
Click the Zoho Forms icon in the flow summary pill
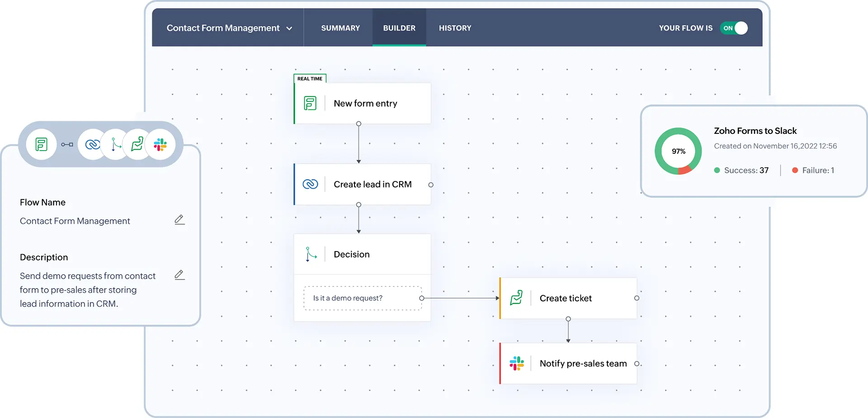[41, 144]
